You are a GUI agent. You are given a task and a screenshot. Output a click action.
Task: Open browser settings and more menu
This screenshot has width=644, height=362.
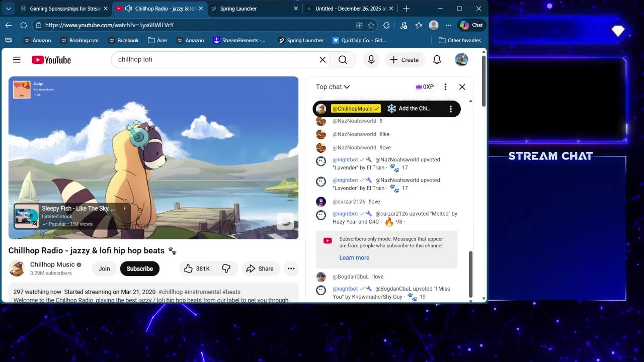(449, 25)
